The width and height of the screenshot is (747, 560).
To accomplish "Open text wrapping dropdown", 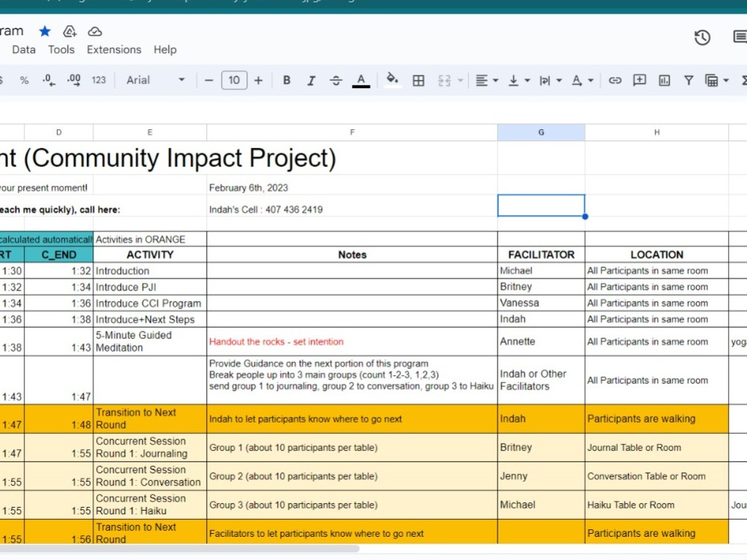I will pyautogui.click(x=551, y=81).
